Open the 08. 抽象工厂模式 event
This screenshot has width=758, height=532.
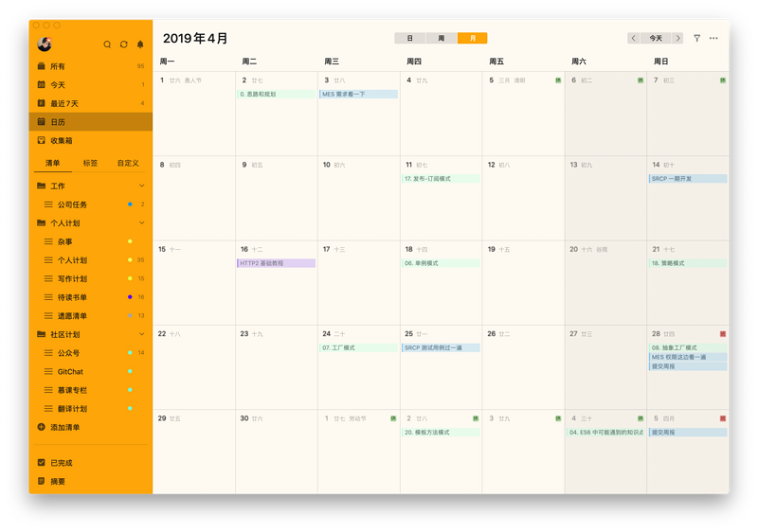pyautogui.click(x=688, y=347)
